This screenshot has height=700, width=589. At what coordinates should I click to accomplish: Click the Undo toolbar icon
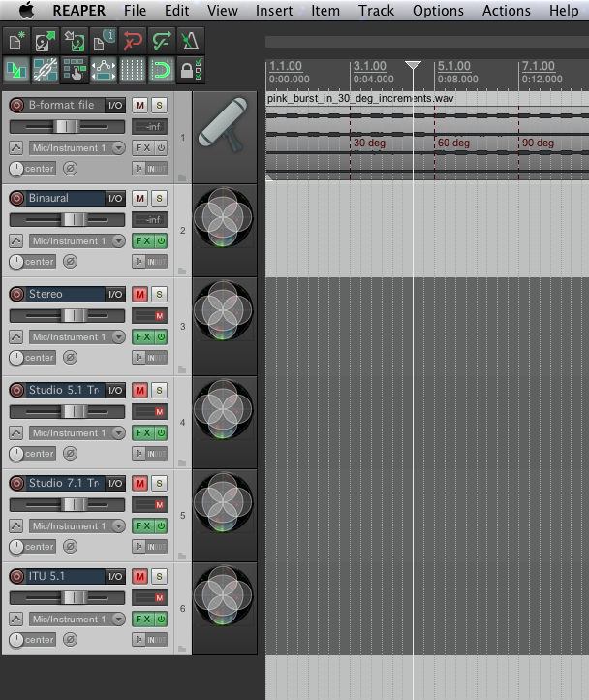coord(132,41)
